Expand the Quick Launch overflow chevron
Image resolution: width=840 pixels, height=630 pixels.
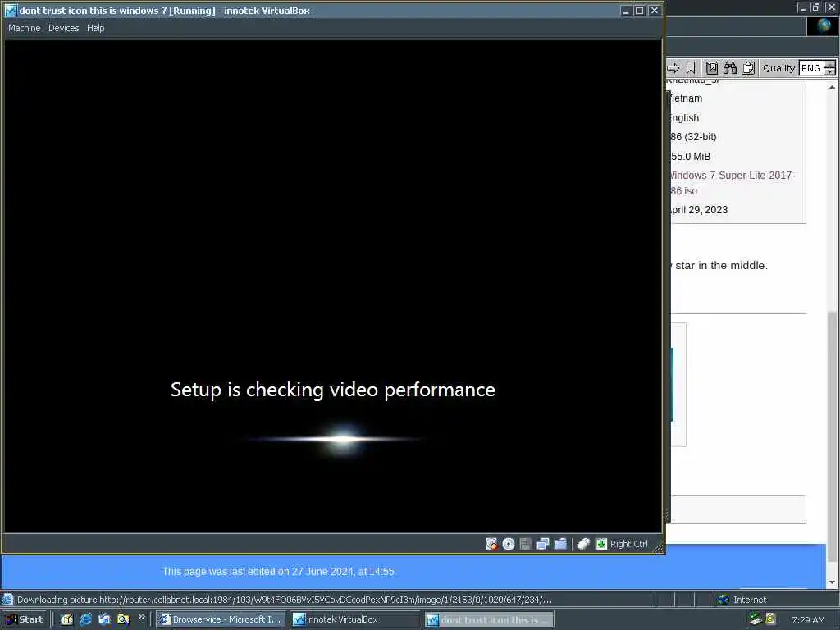[x=141, y=617]
